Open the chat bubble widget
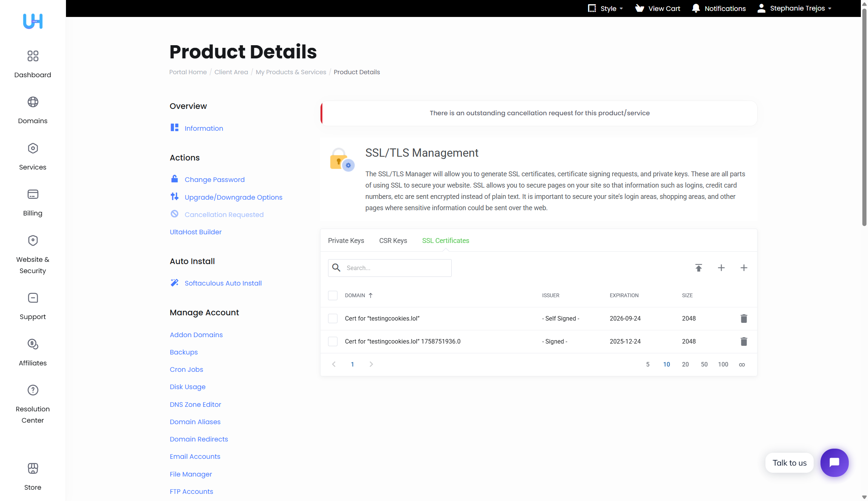 (834, 463)
